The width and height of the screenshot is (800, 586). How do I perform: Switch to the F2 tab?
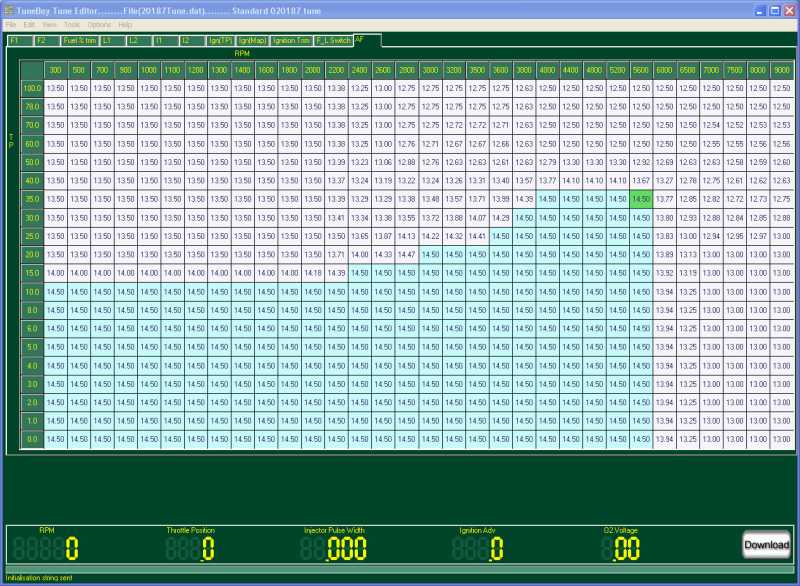[47, 40]
